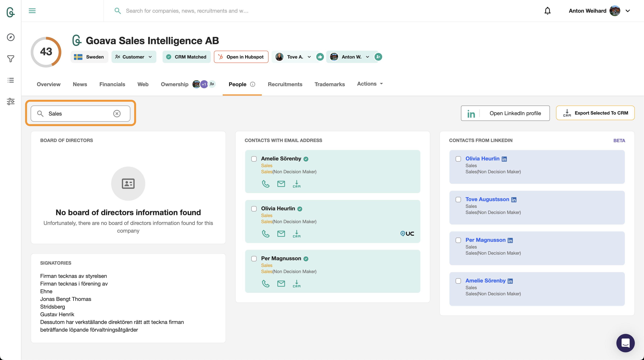Export Per Magnusson to CRM icon
Screen dimensions: 644x360
pos(297,284)
